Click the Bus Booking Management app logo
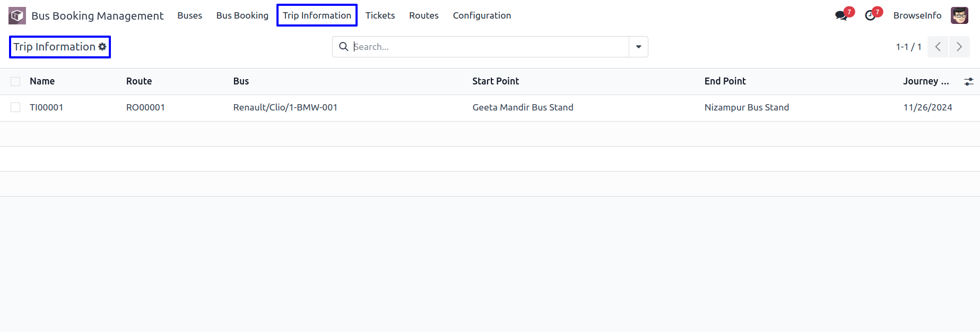This screenshot has height=332, width=980. (x=17, y=15)
